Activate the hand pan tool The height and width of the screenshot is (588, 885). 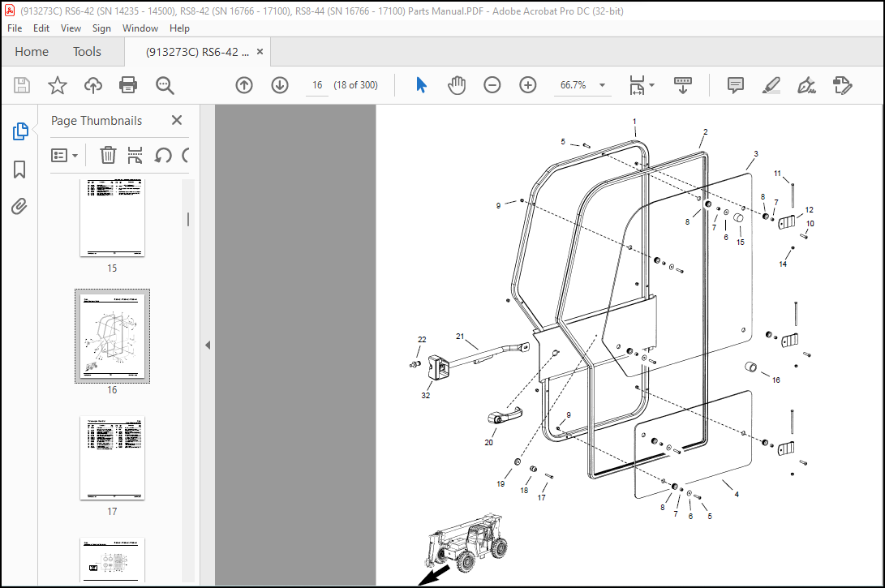point(457,85)
